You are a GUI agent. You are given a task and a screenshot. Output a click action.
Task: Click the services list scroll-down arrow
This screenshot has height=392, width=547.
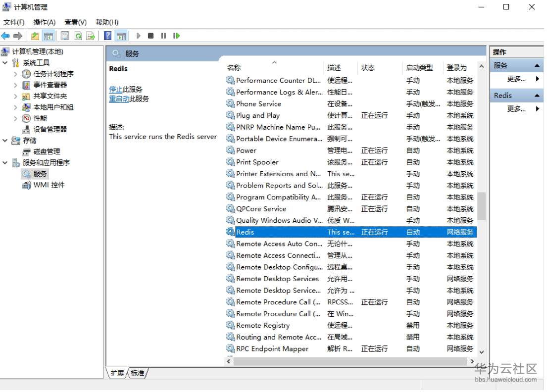pyautogui.click(x=482, y=352)
